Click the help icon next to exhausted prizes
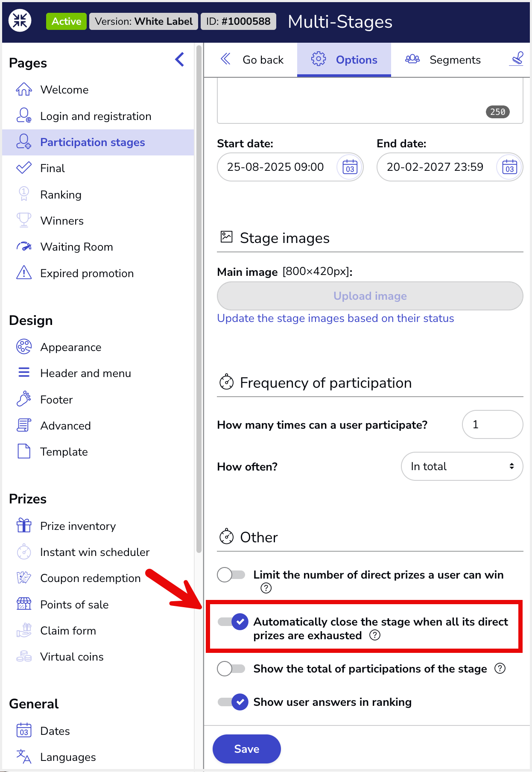This screenshot has width=532, height=772. (x=375, y=635)
